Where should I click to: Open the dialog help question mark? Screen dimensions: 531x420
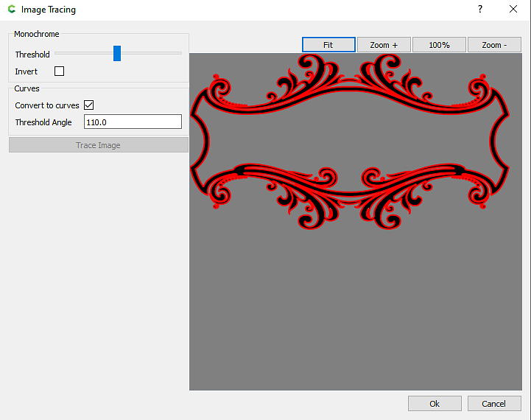pyautogui.click(x=480, y=9)
